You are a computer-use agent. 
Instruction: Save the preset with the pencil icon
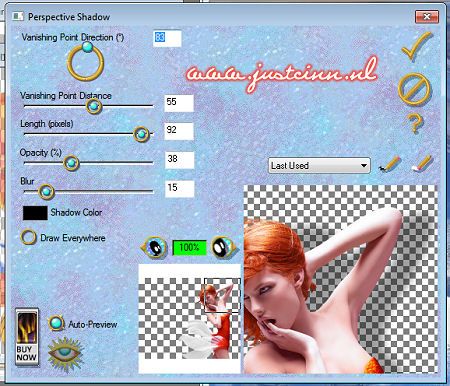click(390, 164)
